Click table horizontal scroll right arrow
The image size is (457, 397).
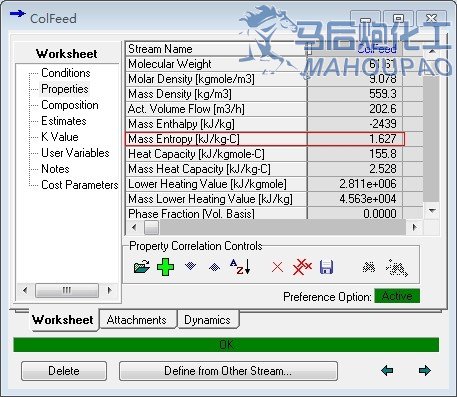[414, 227]
